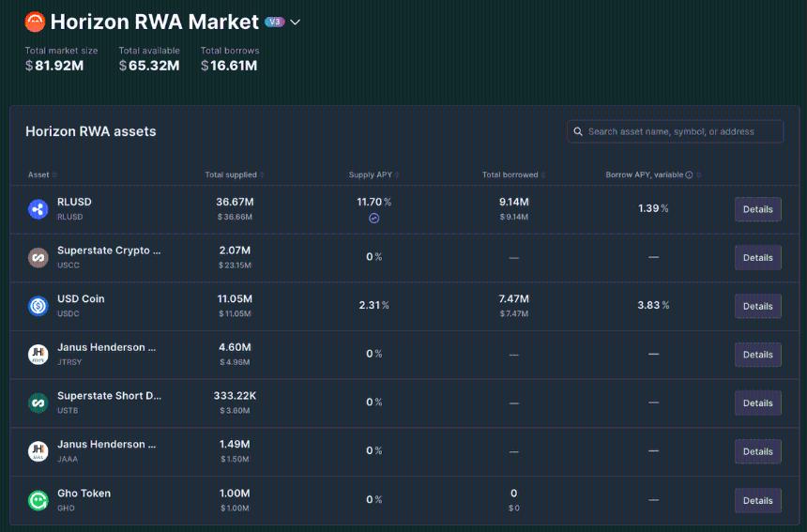Focus the asset search input field
The image size is (807, 532).
pos(676,131)
